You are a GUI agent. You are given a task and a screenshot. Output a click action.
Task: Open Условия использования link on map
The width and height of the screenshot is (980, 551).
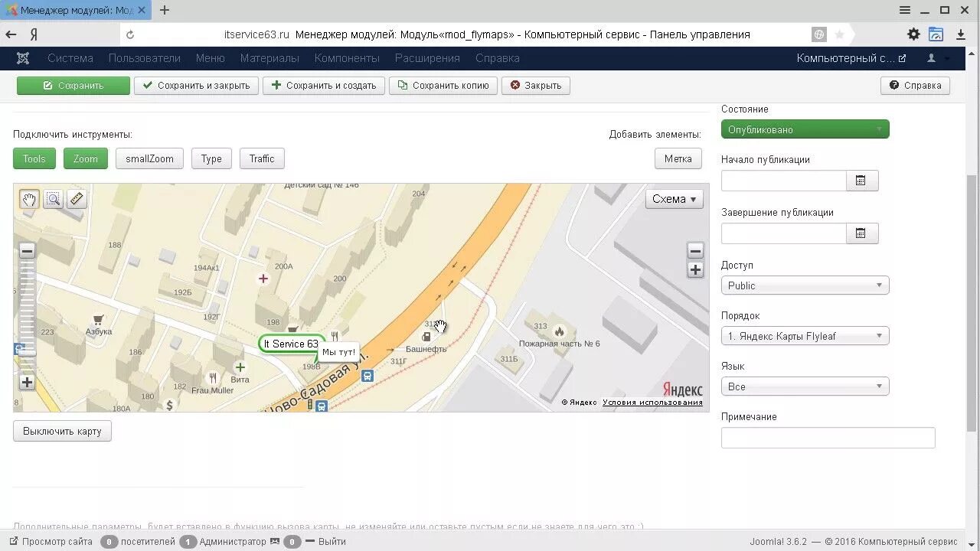coord(652,403)
